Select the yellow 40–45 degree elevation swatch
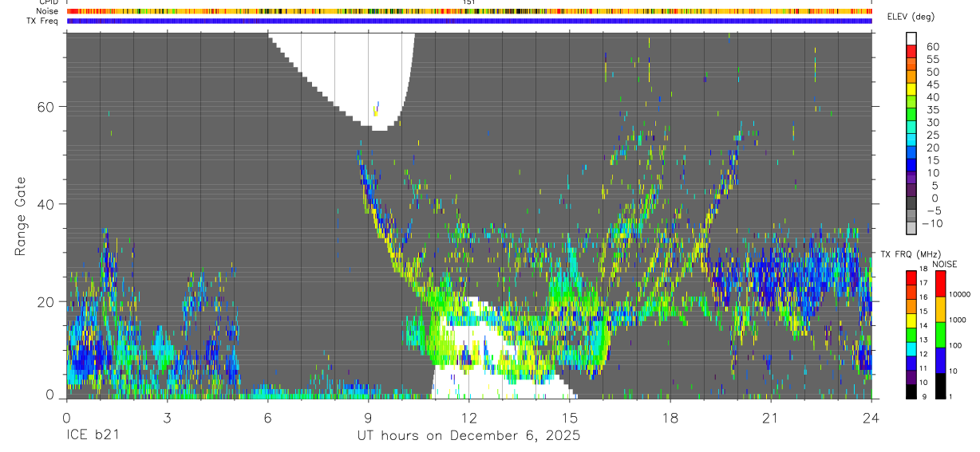 point(911,89)
